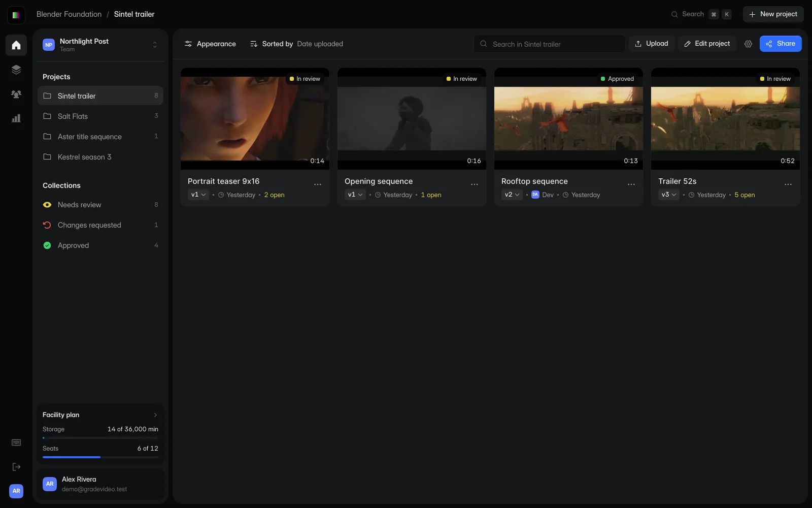Focus the Search in Sintel trailer field
Image resolution: width=812 pixels, height=508 pixels.
550,44
